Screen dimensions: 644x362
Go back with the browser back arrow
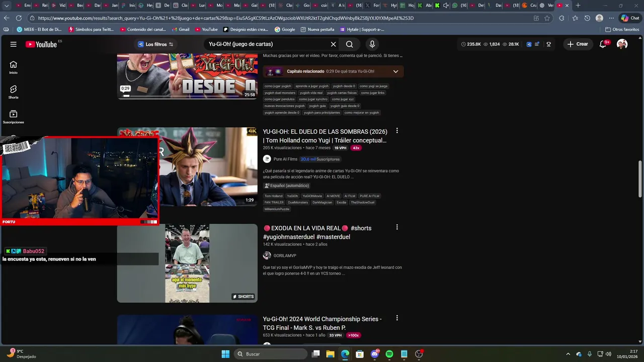point(7,18)
